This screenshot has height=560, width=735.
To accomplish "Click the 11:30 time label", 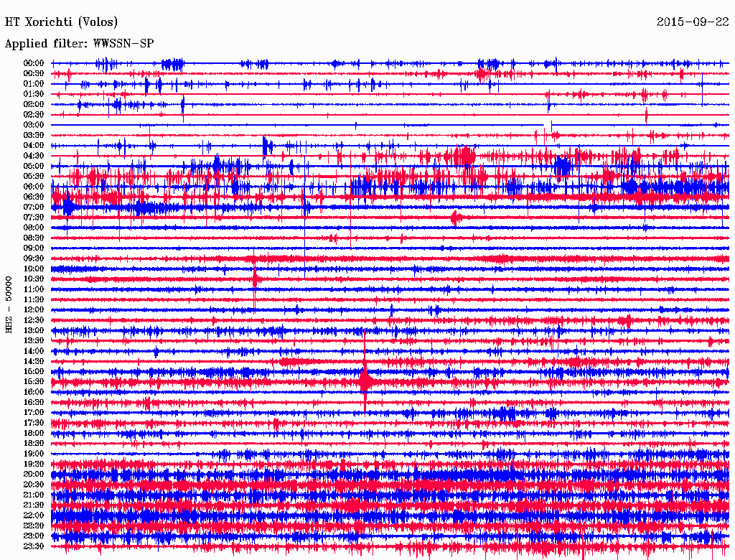I will (34, 299).
